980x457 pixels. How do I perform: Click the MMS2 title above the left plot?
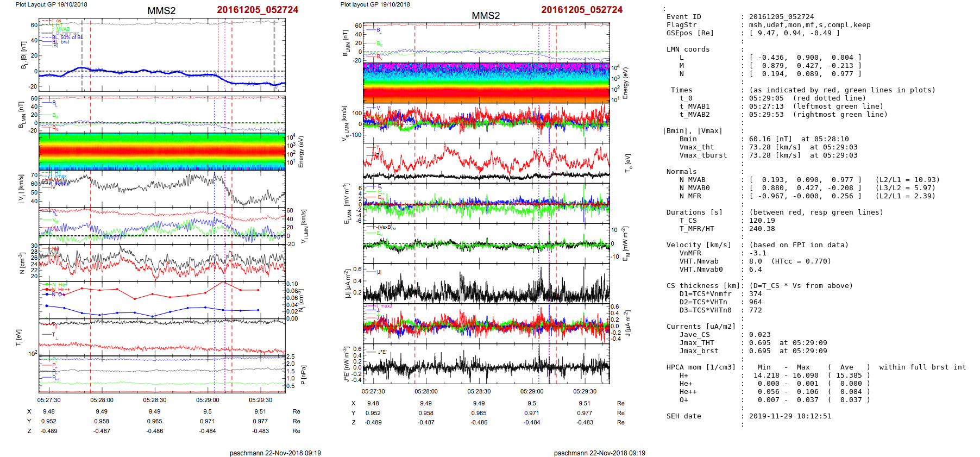click(x=161, y=11)
